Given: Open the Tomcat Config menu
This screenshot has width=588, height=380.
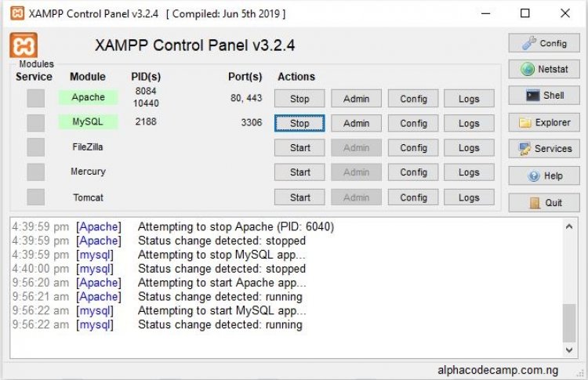Looking at the screenshot, I should tap(413, 197).
